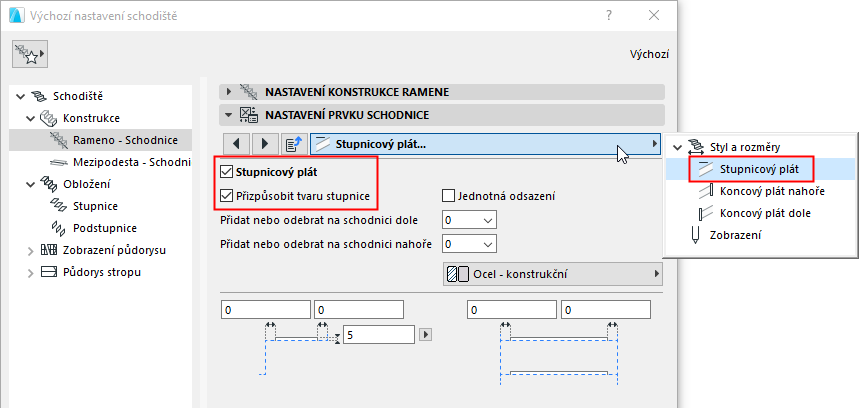Collapse the Konstrukce tree node
This screenshot has width=860, height=408.
point(31,118)
